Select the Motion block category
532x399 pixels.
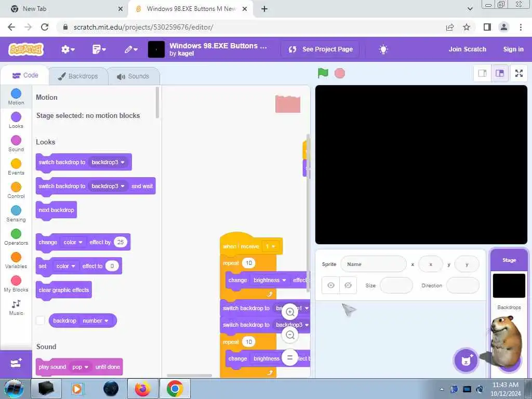pos(16,97)
